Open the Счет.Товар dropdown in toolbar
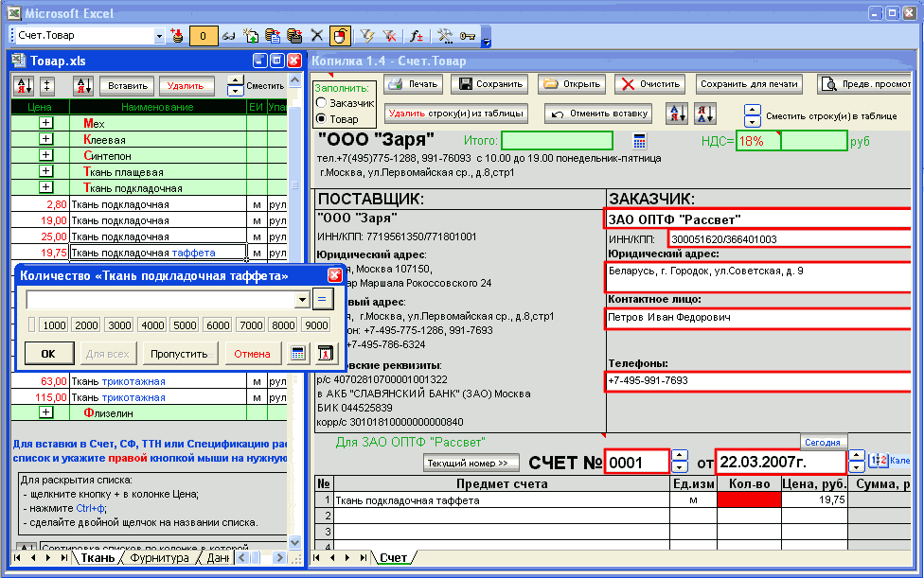Screen dimensions: 924x578 tap(159, 36)
